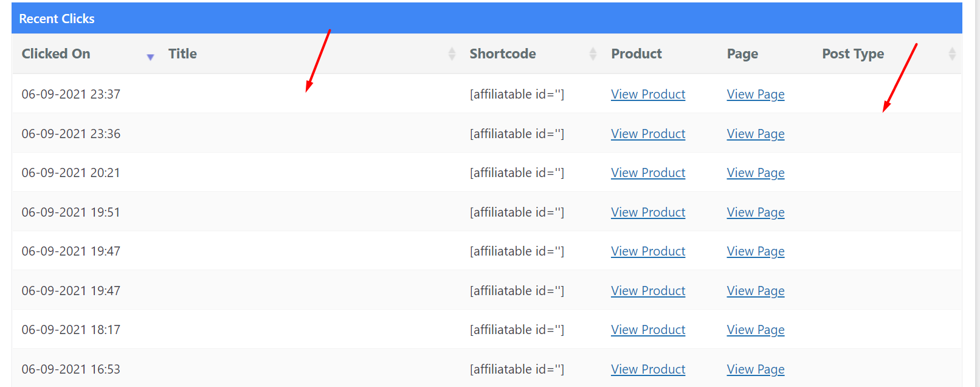Select the 06-09-2021 20:21 row date
This screenshot has width=980, height=387.
71,173
